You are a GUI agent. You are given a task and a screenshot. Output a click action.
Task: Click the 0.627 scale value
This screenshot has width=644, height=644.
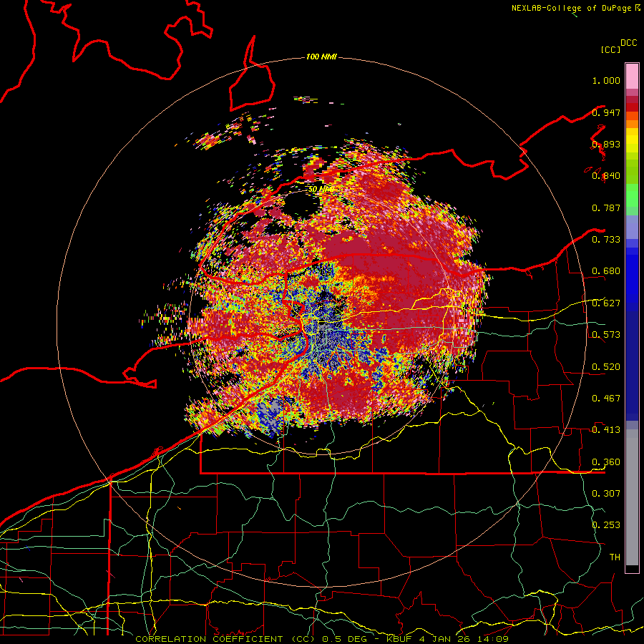click(606, 303)
